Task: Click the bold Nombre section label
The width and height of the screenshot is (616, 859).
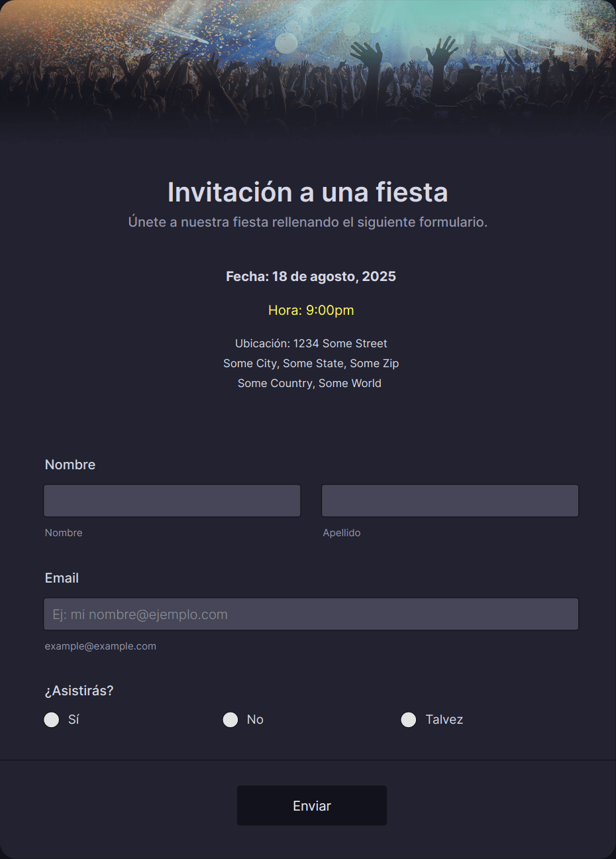Action: (70, 465)
